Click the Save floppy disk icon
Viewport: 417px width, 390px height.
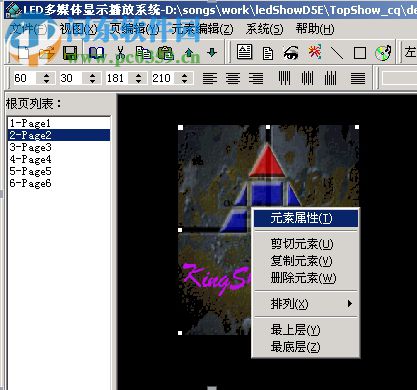tap(70, 53)
